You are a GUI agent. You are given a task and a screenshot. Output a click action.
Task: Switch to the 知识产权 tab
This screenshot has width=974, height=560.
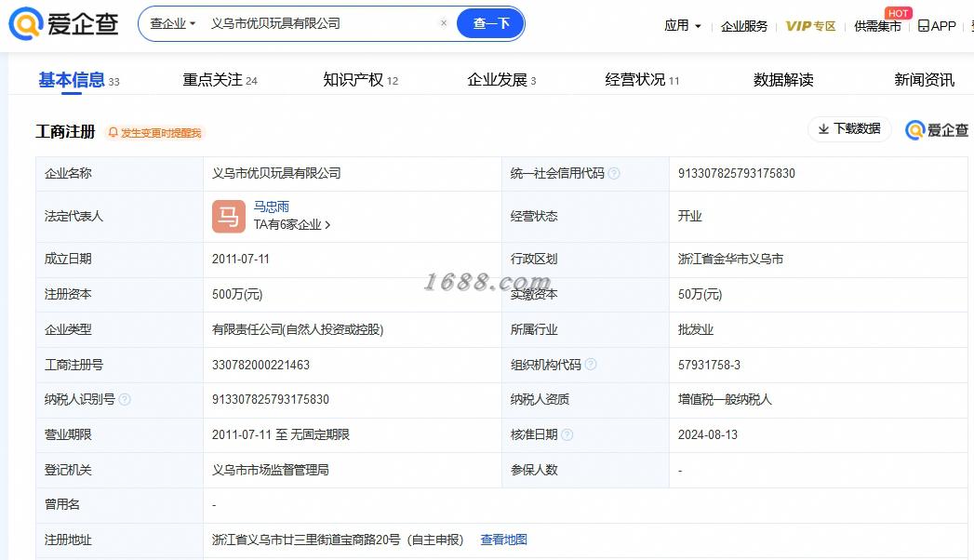click(x=360, y=80)
